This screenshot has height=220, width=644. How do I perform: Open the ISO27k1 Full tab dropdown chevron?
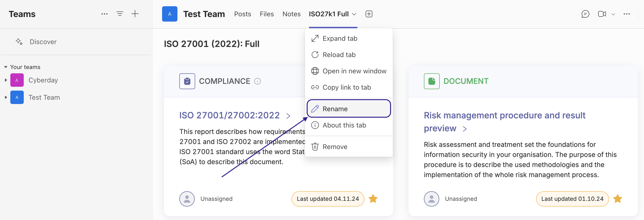coord(354,14)
